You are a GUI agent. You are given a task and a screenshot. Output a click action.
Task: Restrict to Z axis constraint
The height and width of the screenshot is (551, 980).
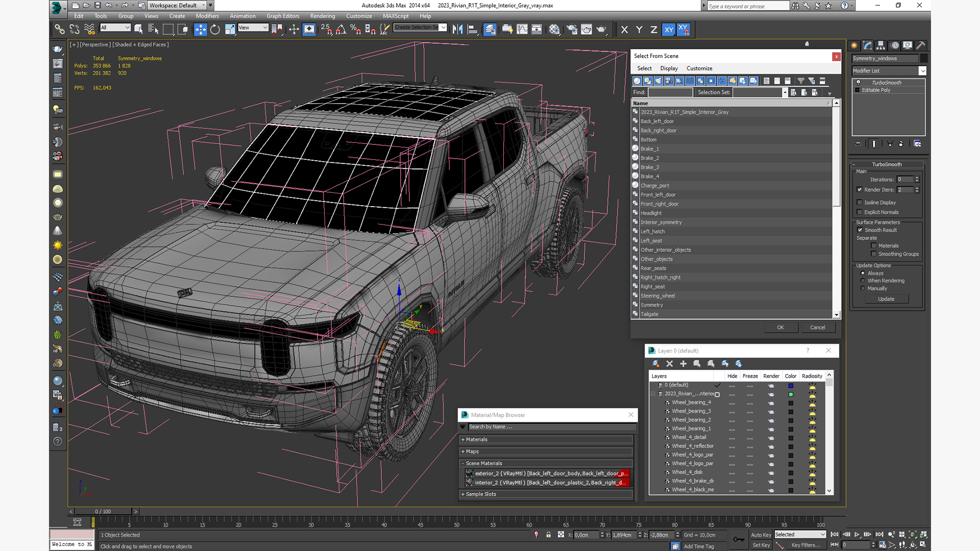(654, 30)
